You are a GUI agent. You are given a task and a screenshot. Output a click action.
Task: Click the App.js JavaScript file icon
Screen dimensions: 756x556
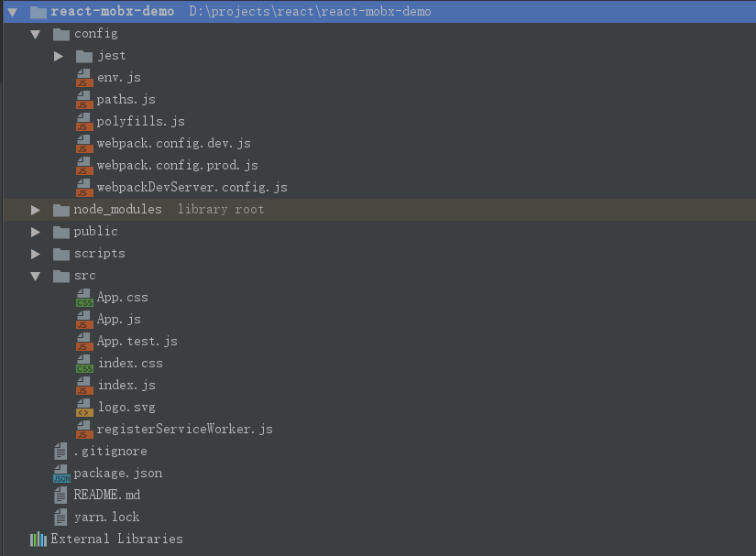[x=84, y=320]
